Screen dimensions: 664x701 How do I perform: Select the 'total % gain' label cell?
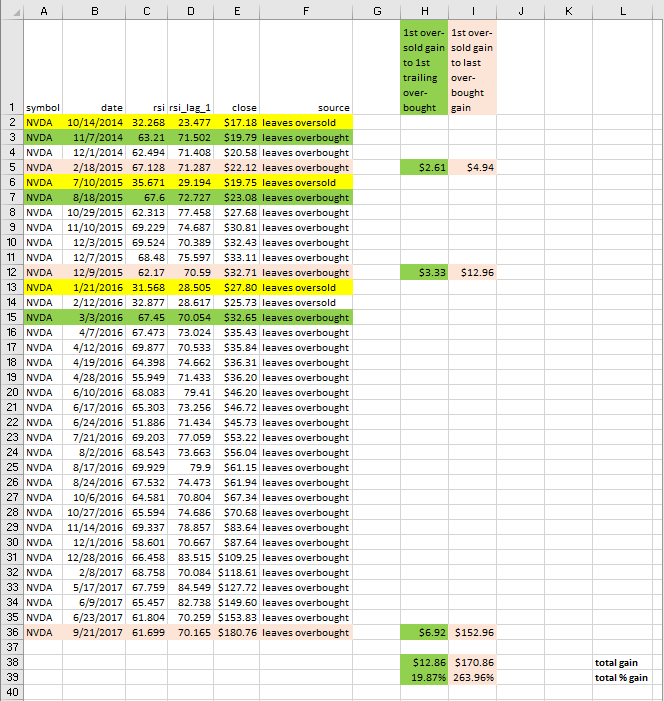pyautogui.click(x=622, y=677)
